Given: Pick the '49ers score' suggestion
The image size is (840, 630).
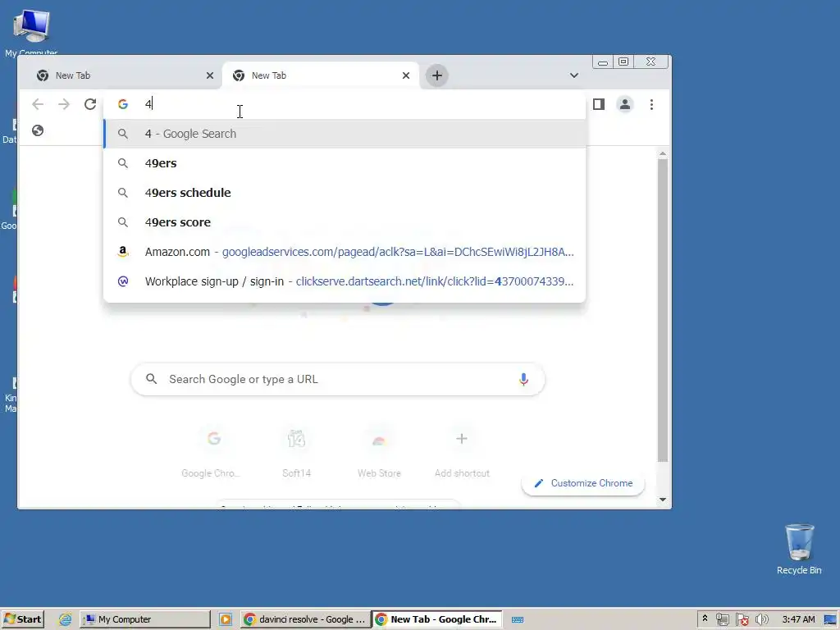Looking at the screenshot, I should pos(345,221).
